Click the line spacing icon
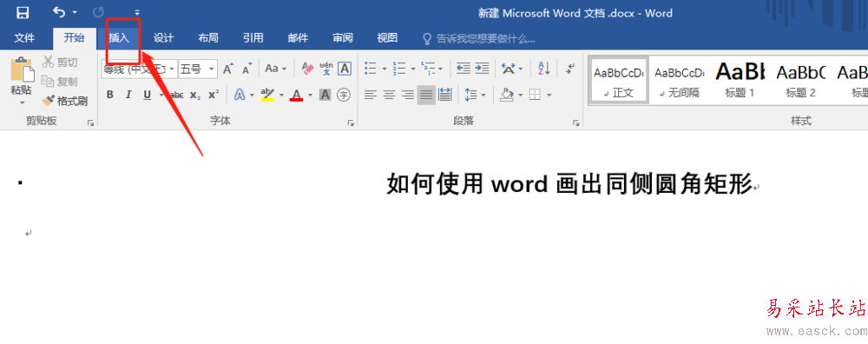The width and height of the screenshot is (868, 344). coord(471,95)
